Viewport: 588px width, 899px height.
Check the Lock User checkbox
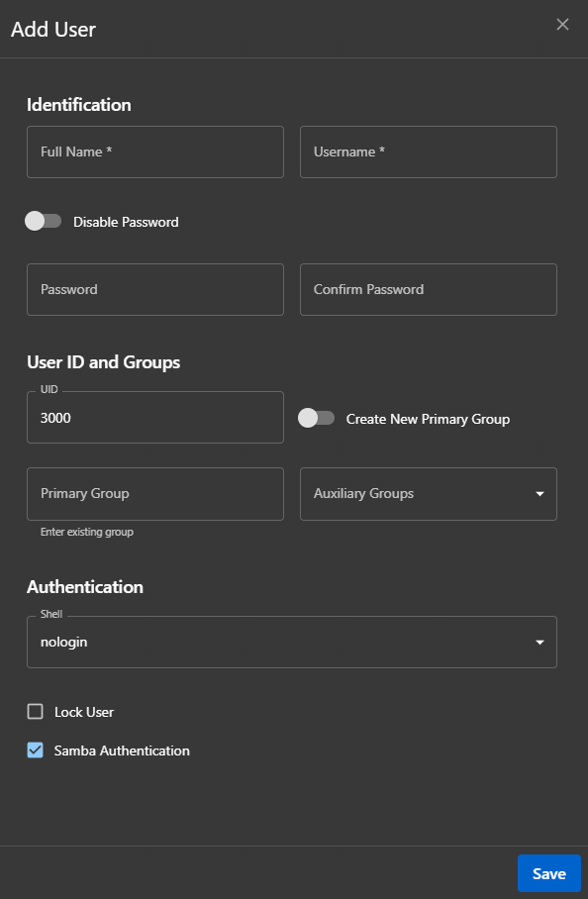pyautogui.click(x=35, y=711)
